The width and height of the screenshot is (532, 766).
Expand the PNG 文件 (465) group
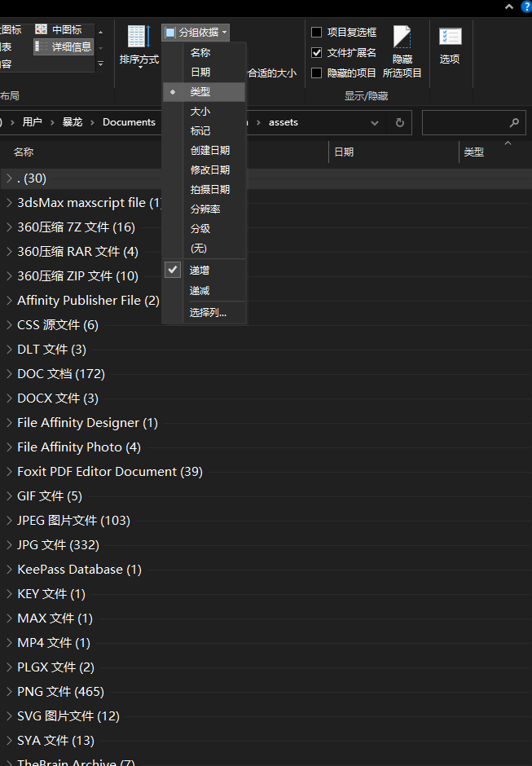pyautogui.click(x=9, y=691)
